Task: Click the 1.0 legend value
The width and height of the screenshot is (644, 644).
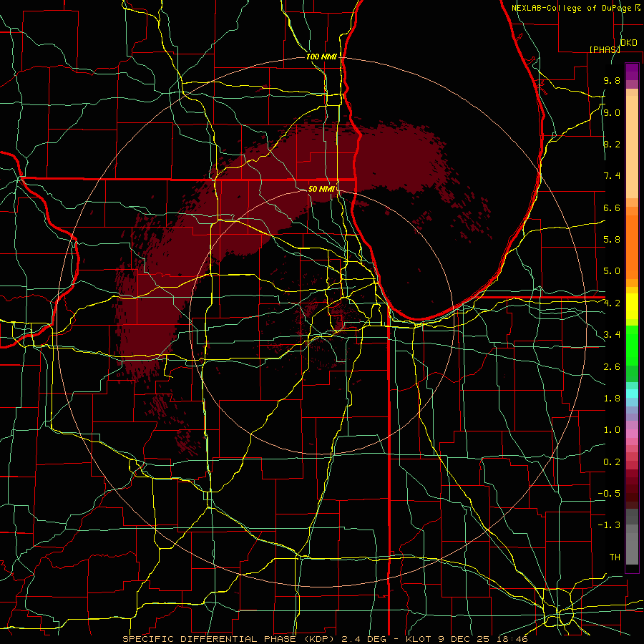Action: [x=612, y=429]
